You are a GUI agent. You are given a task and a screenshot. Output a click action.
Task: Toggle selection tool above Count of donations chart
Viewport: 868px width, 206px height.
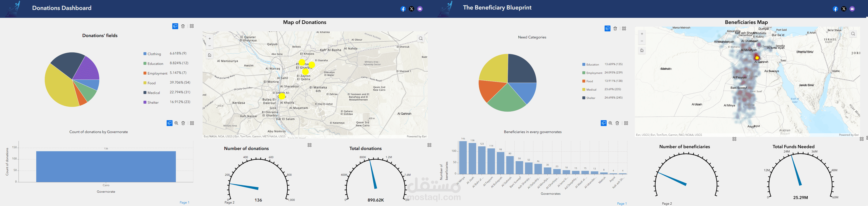pyautogui.click(x=170, y=123)
